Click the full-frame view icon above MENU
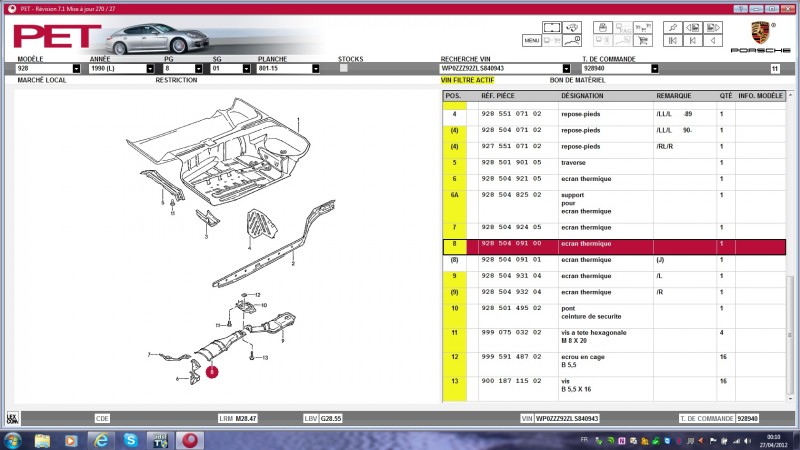 (552, 28)
